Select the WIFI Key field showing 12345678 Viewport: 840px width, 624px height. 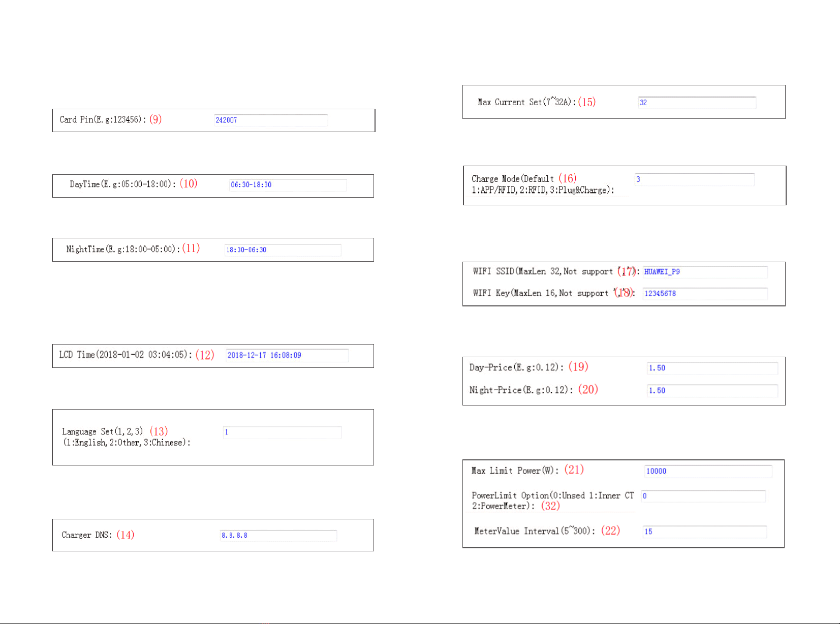[705, 294]
